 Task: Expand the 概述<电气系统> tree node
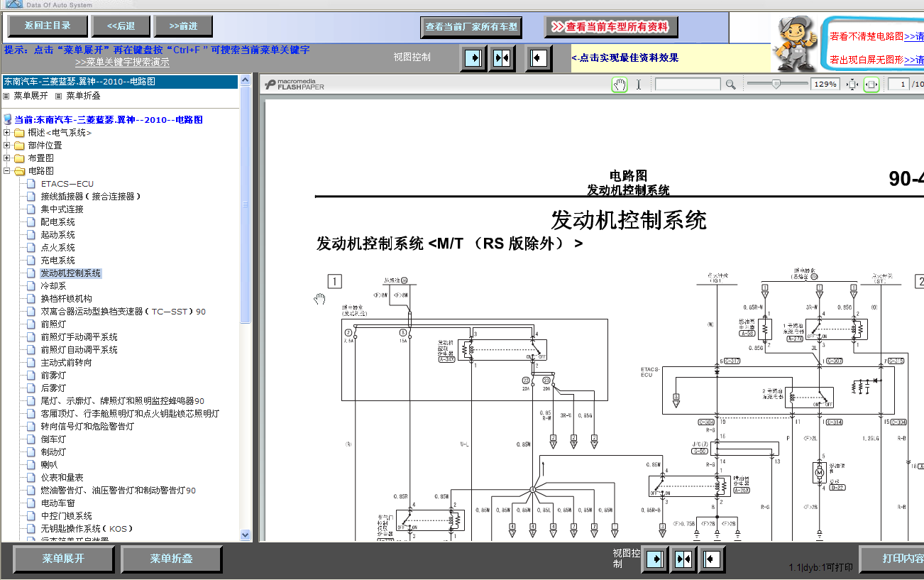[x=7, y=133]
